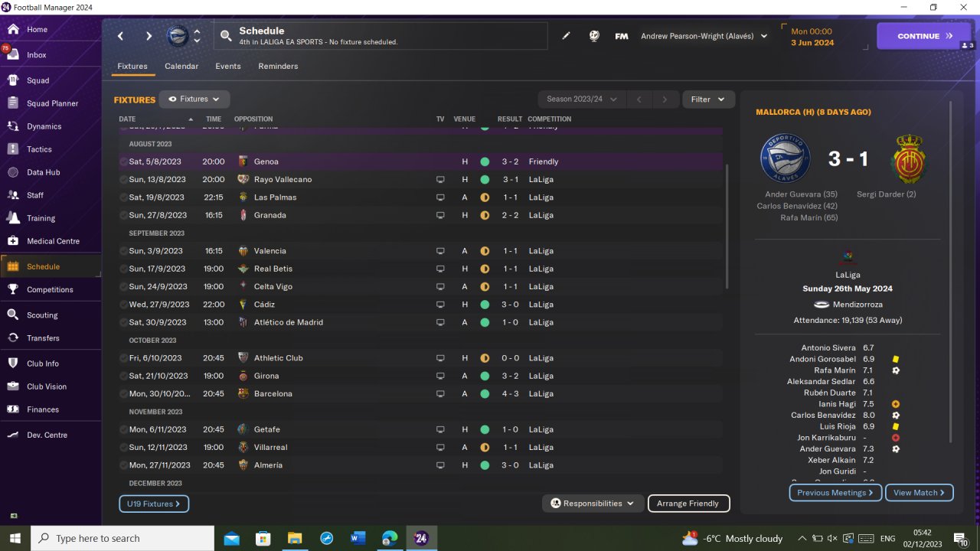Screen dimensions: 980x551
Task: Click the Alavés club badge in header
Action: point(178,36)
